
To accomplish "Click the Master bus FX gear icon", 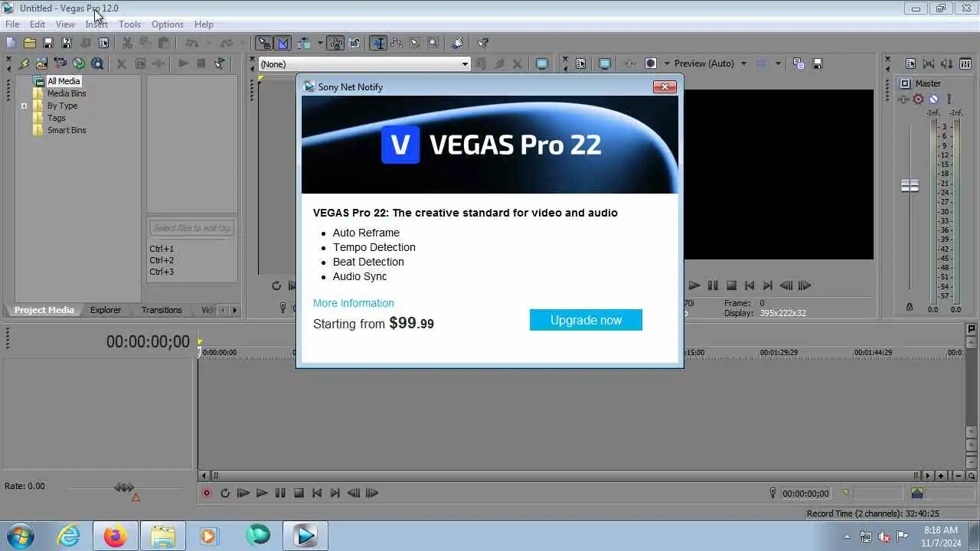I will coord(918,99).
